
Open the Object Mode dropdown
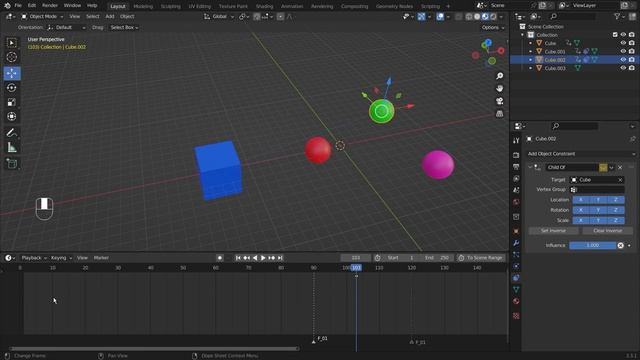[x=42, y=16]
